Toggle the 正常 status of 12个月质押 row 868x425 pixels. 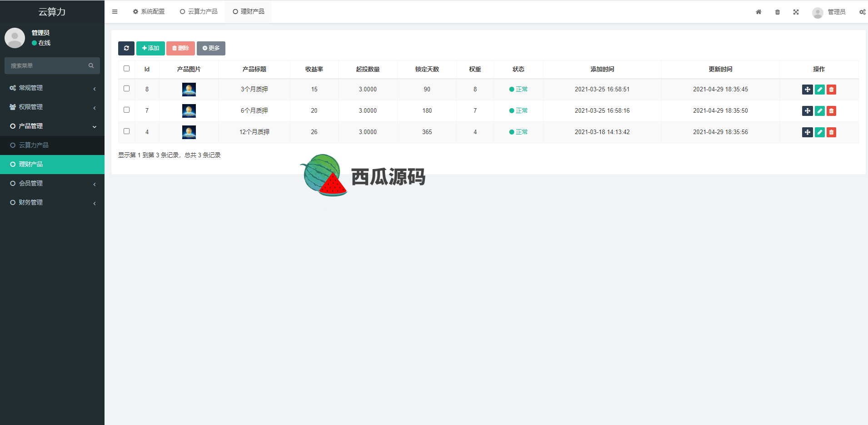point(519,132)
